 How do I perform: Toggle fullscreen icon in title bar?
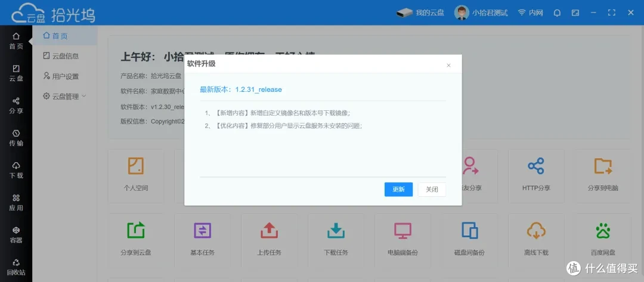coord(612,13)
